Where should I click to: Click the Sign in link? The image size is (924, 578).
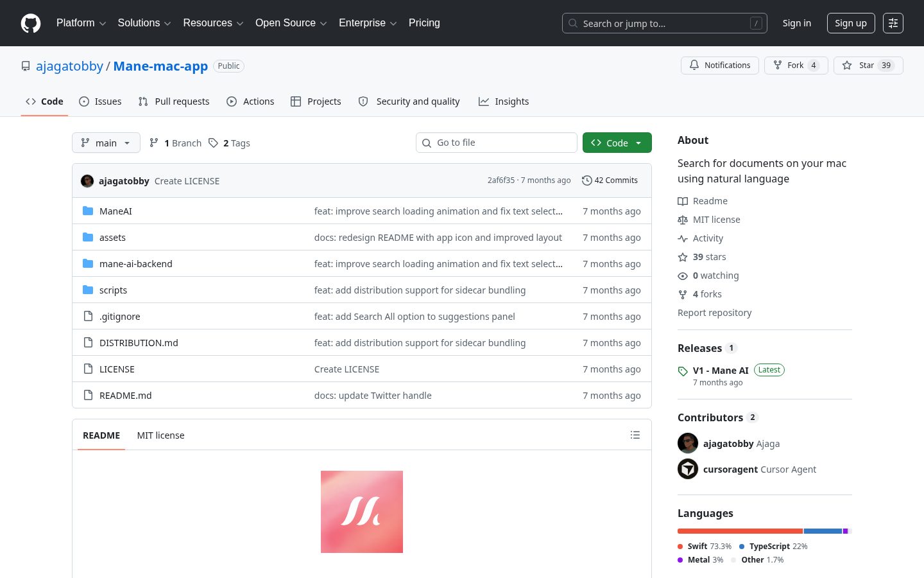[797, 23]
